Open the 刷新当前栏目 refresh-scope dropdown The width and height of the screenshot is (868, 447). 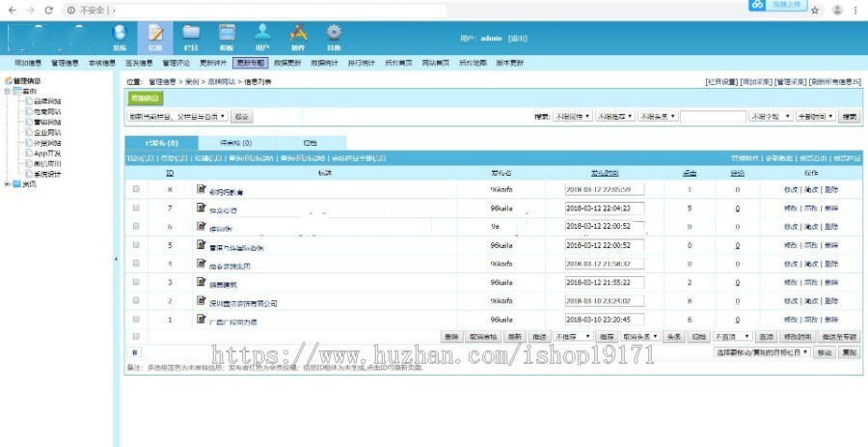[x=177, y=116]
